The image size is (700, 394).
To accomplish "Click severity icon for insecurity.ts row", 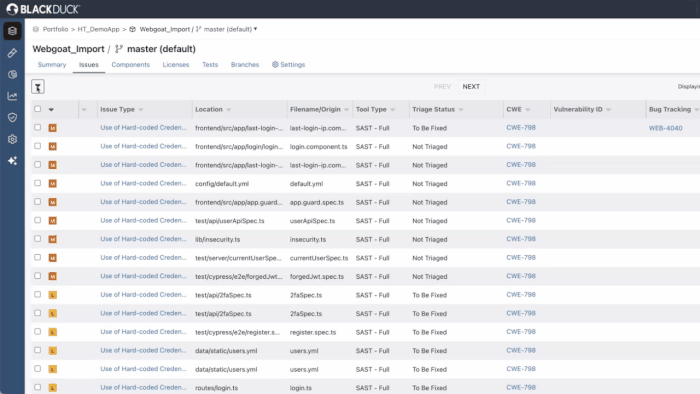I will 53,239.
